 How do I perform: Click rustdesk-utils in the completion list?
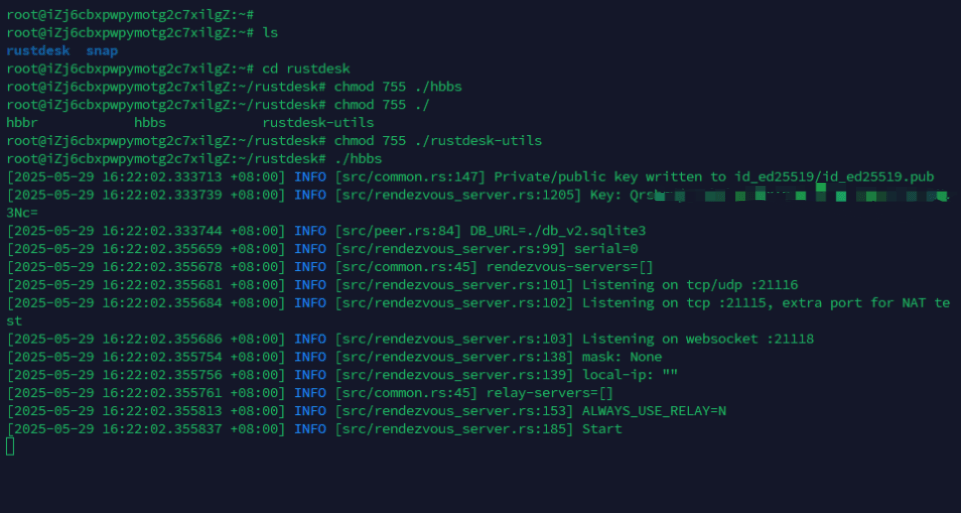click(x=318, y=123)
